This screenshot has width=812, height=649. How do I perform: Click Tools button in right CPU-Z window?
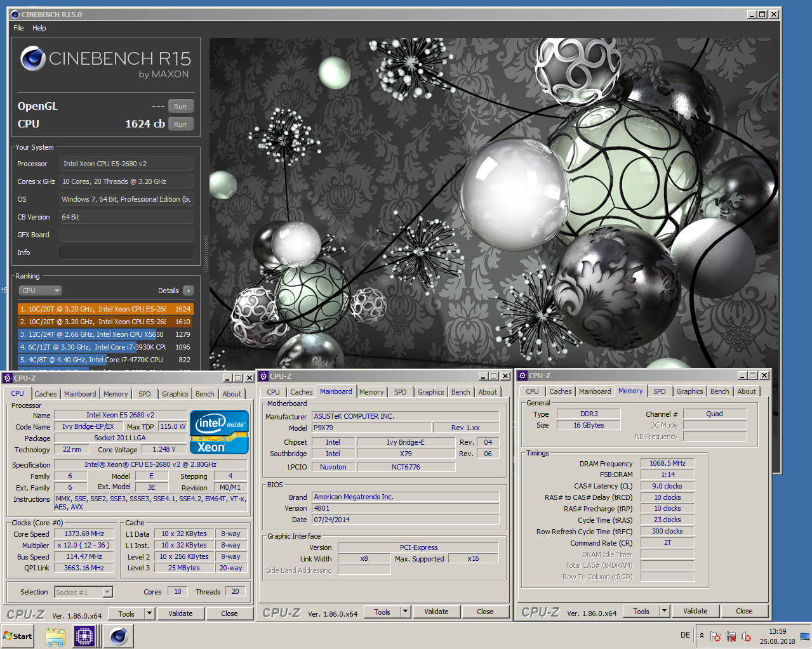tap(641, 611)
